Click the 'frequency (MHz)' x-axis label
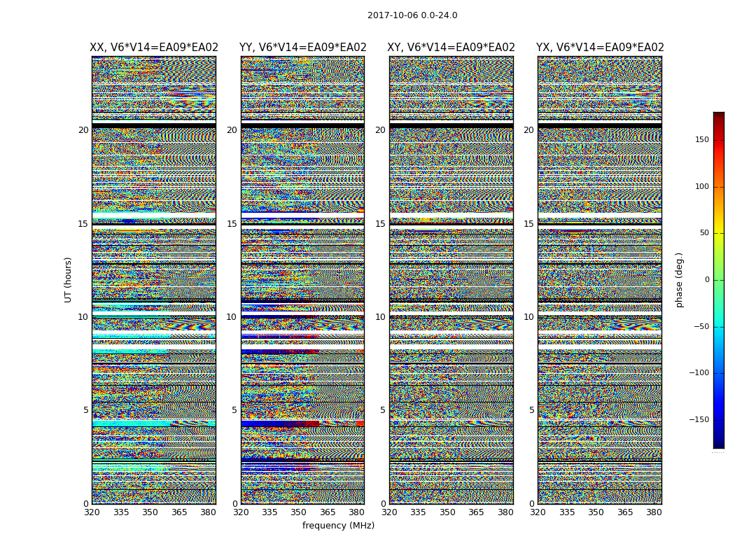Image resolution: width=735 pixels, height=560 pixels. tap(338, 526)
